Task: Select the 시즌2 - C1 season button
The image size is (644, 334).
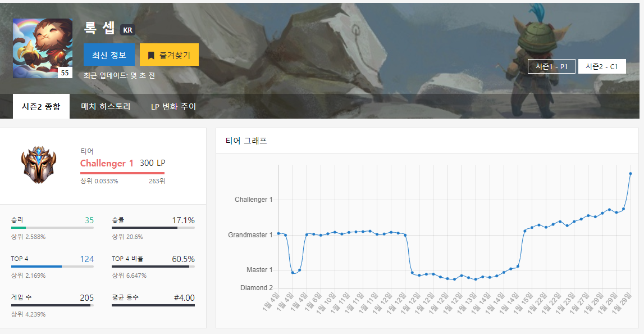Action: (x=602, y=66)
